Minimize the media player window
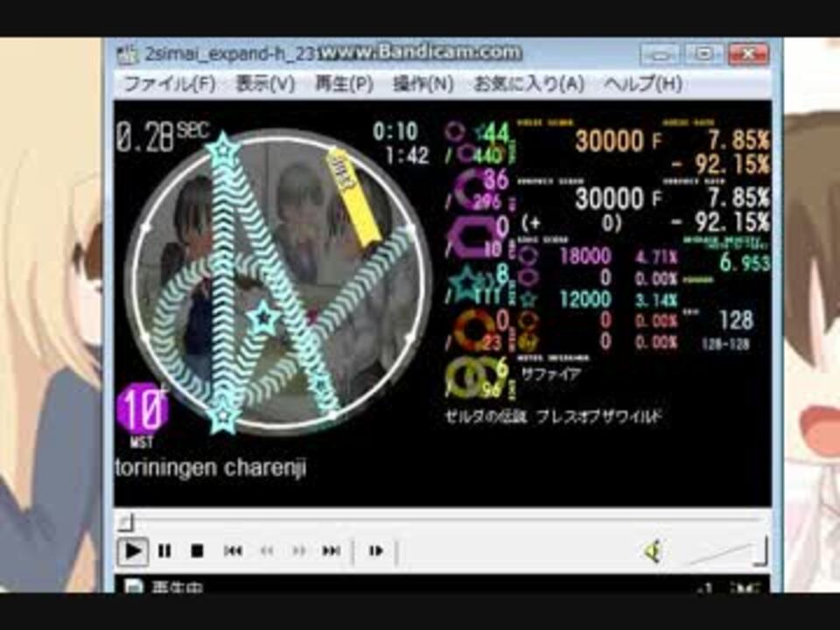This screenshot has height=630, width=840. 661,53
